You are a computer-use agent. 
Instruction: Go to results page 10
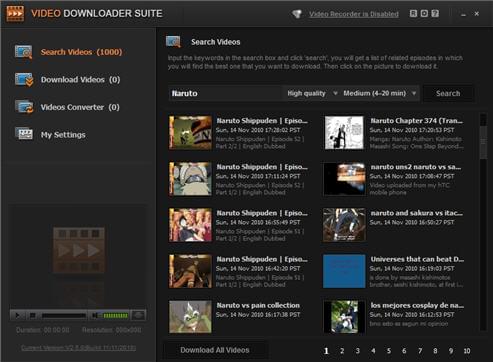(467, 351)
